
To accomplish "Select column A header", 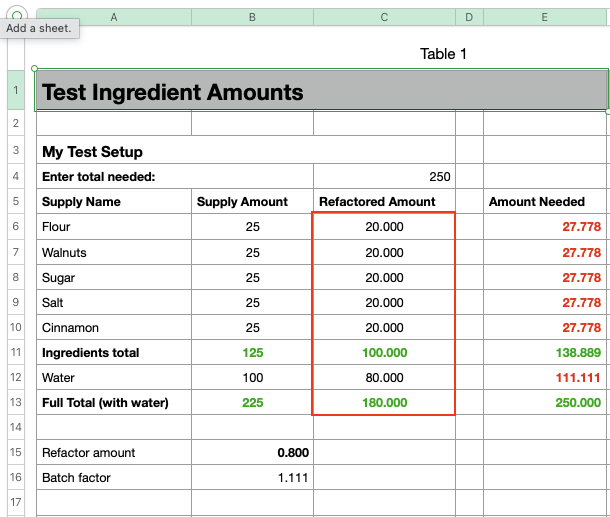I will click(x=114, y=17).
